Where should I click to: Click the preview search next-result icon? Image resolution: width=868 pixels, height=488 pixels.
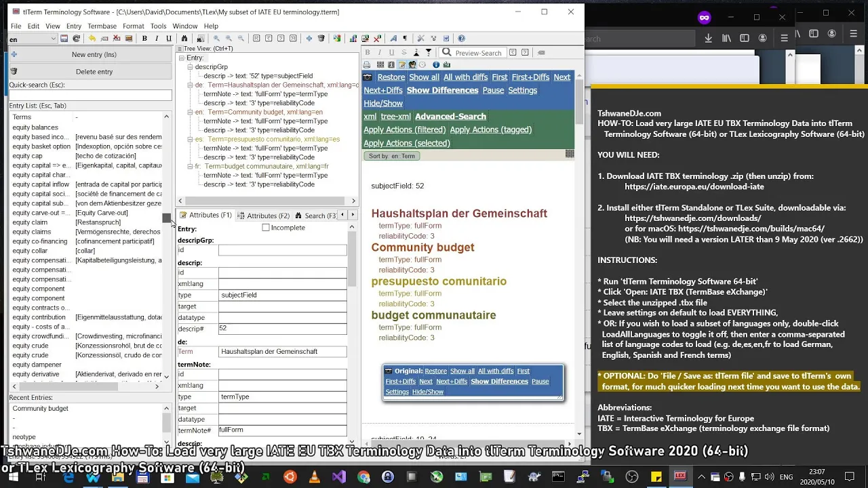click(525, 52)
